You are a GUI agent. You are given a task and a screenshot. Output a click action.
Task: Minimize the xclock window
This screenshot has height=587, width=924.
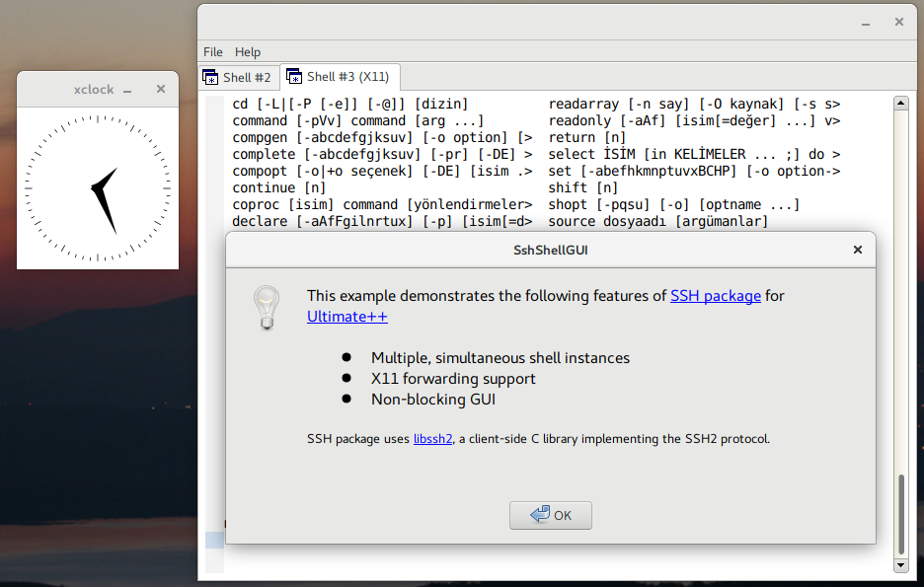[127, 90]
